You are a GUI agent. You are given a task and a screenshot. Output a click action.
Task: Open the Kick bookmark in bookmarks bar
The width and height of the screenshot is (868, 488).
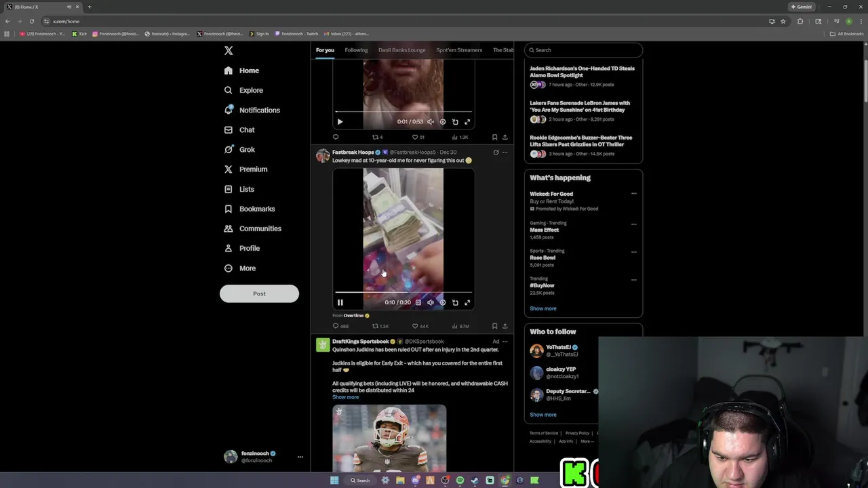79,34
